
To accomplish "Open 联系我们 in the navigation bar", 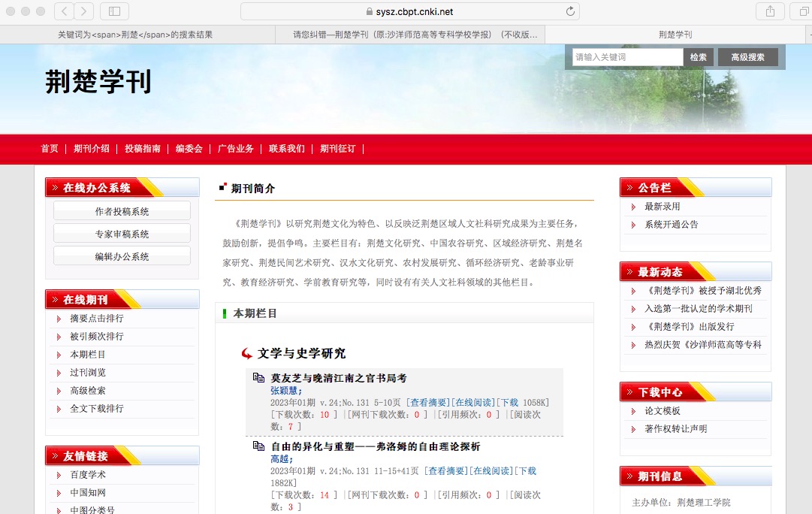I will click(x=287, y=149).
